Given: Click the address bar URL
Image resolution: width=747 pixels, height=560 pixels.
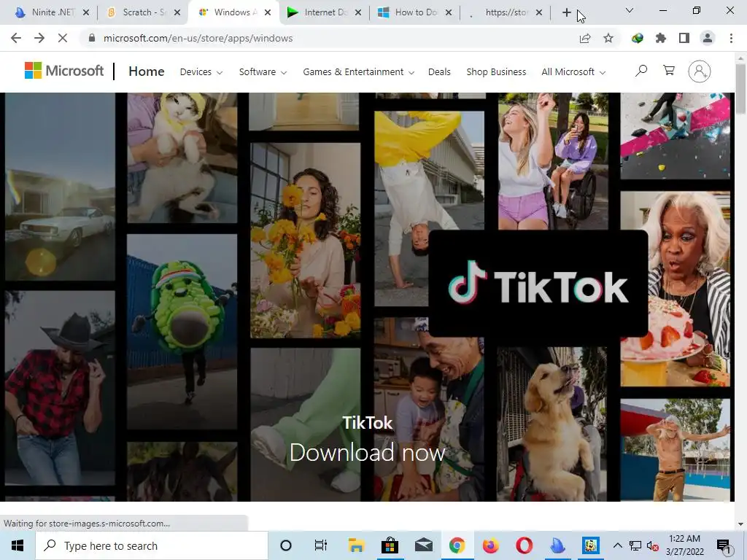Looking at the screenshot, I should coord(198,38).
